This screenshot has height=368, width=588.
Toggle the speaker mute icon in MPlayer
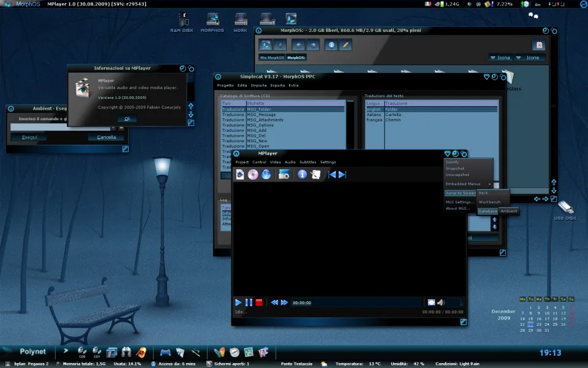440,302
